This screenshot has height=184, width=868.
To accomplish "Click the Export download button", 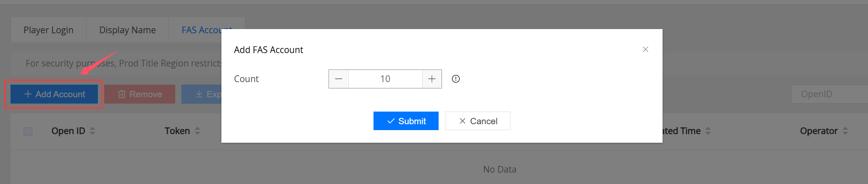I will point(203,94).
